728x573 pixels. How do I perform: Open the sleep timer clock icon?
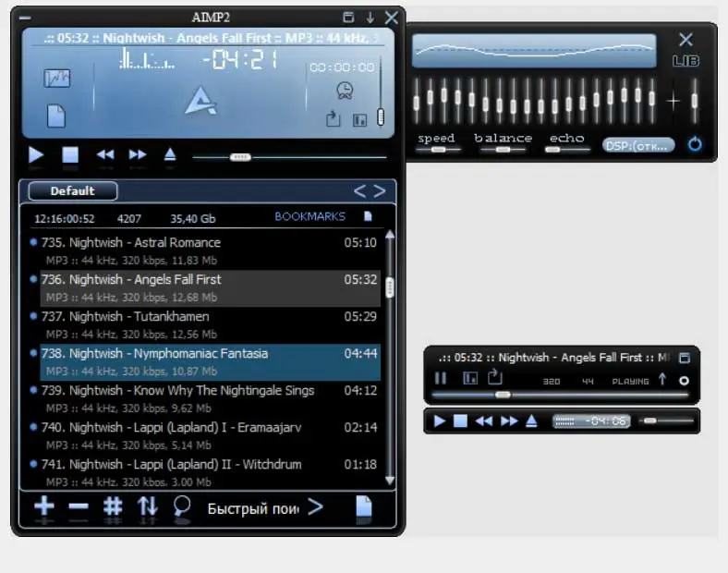point(345,91)
